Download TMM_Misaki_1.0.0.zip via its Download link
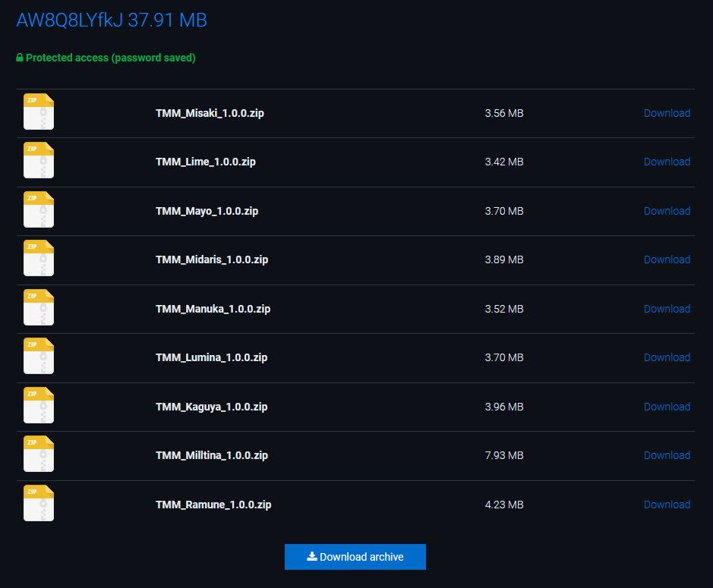The image size is (713, 588). click(x=667, y=113)
